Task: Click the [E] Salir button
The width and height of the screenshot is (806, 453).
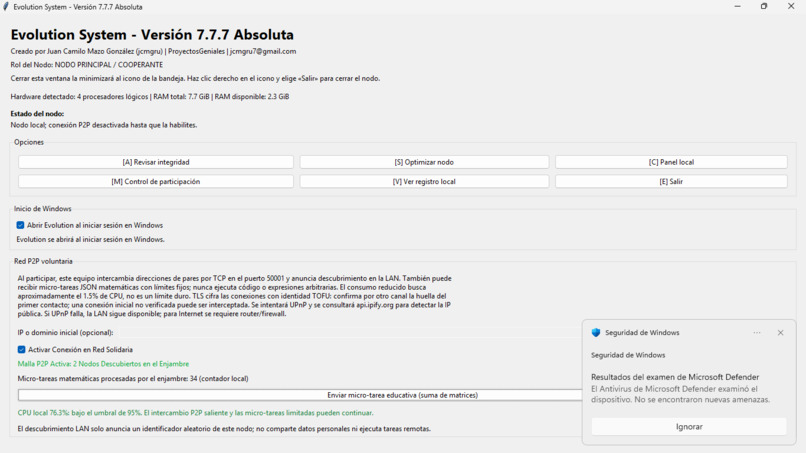Action: click(671, 182)
